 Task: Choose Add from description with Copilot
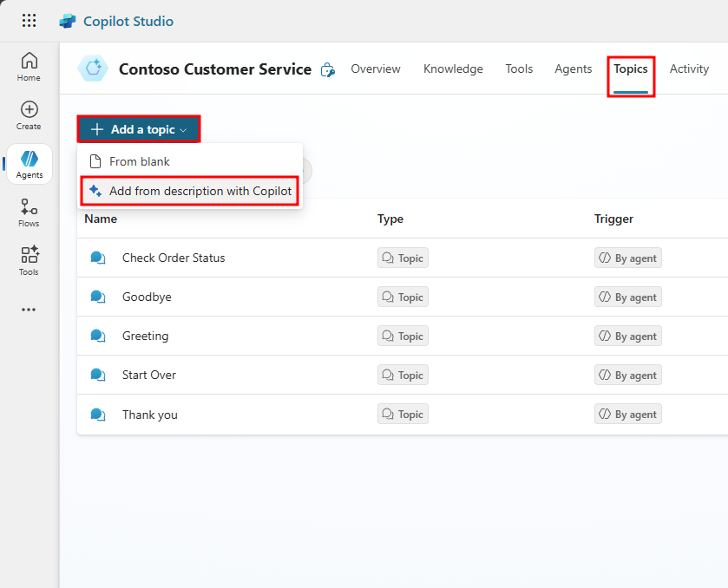[190, 191]
